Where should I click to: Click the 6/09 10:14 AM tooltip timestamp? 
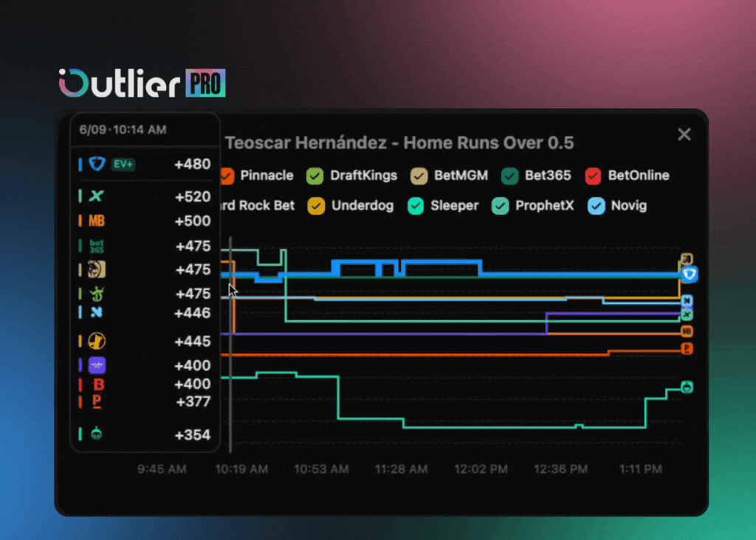coord(123,130)
